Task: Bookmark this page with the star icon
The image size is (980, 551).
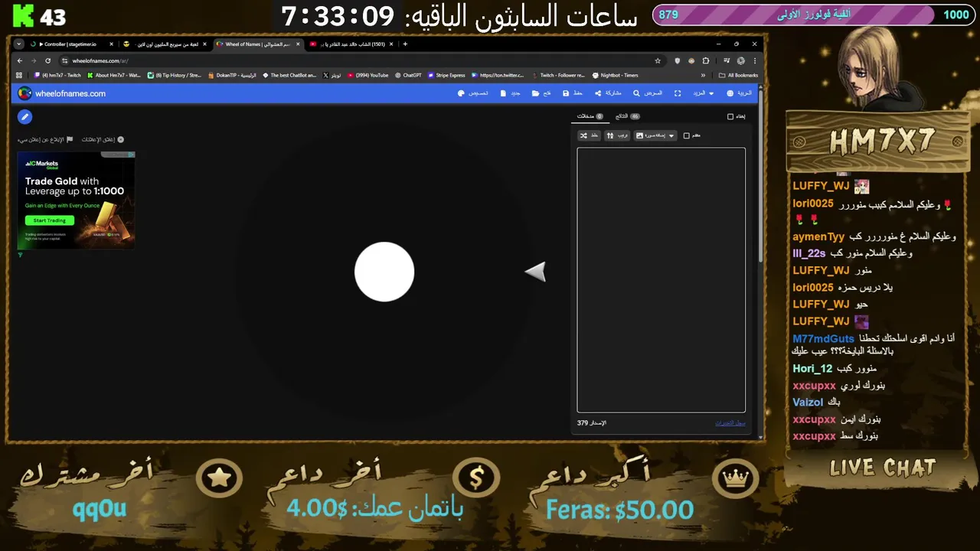Action: [657, 60]
